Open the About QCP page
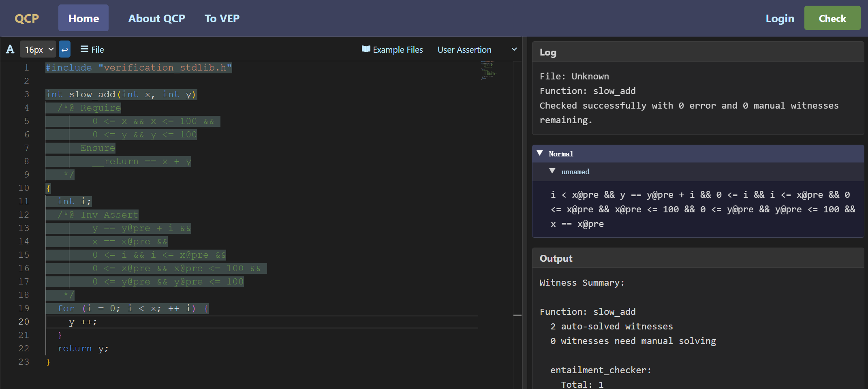The image size is (868, 389). tap(156, 19)
